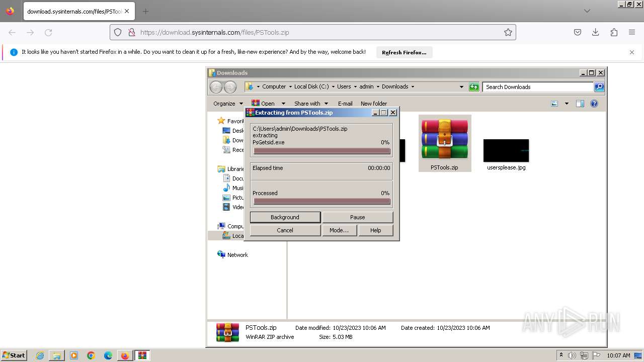Click the insecure padlock icon
Image resolution: width=644 pixels, height=362 pixels.
[x=131, y=32]
